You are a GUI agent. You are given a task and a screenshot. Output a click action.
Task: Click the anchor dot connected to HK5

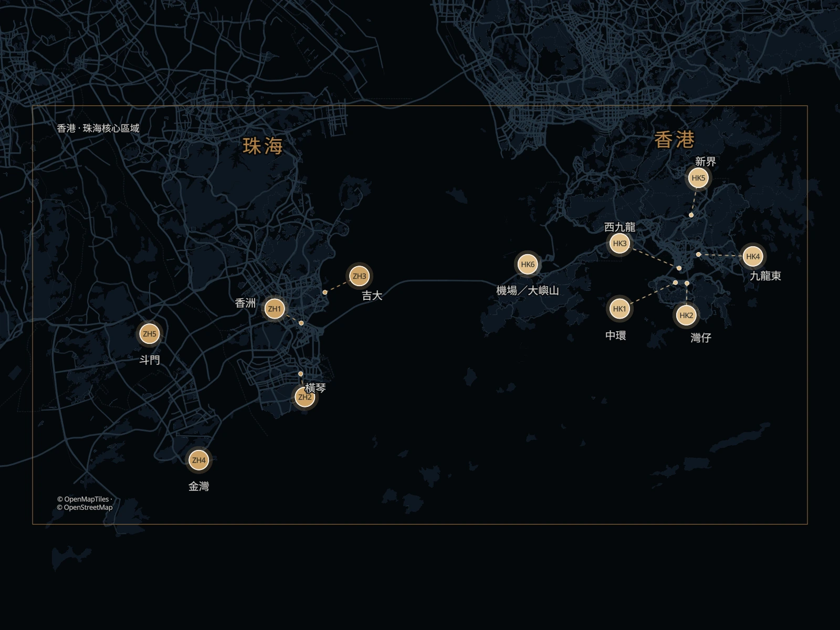pyautogui.click(x=691, y=215)
